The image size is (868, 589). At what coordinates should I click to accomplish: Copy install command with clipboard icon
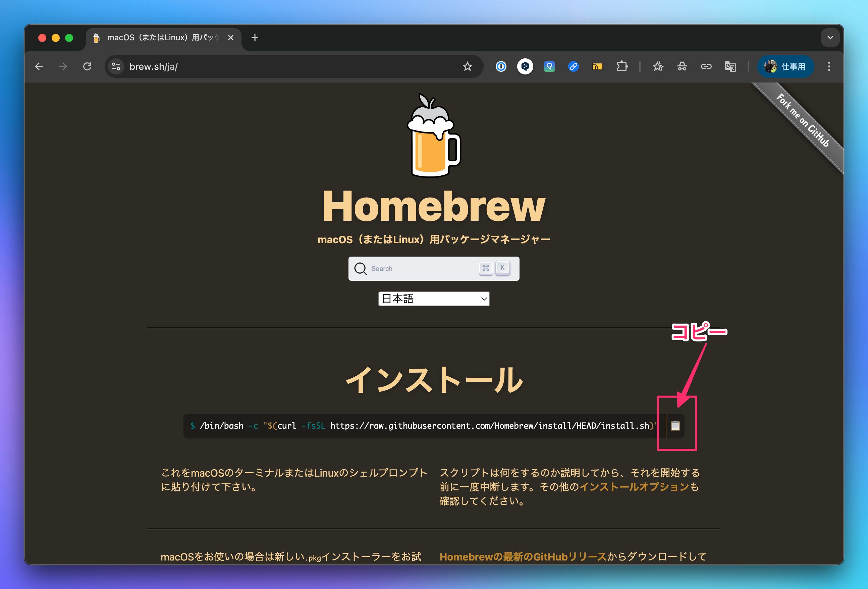click(x=675, y=425)
